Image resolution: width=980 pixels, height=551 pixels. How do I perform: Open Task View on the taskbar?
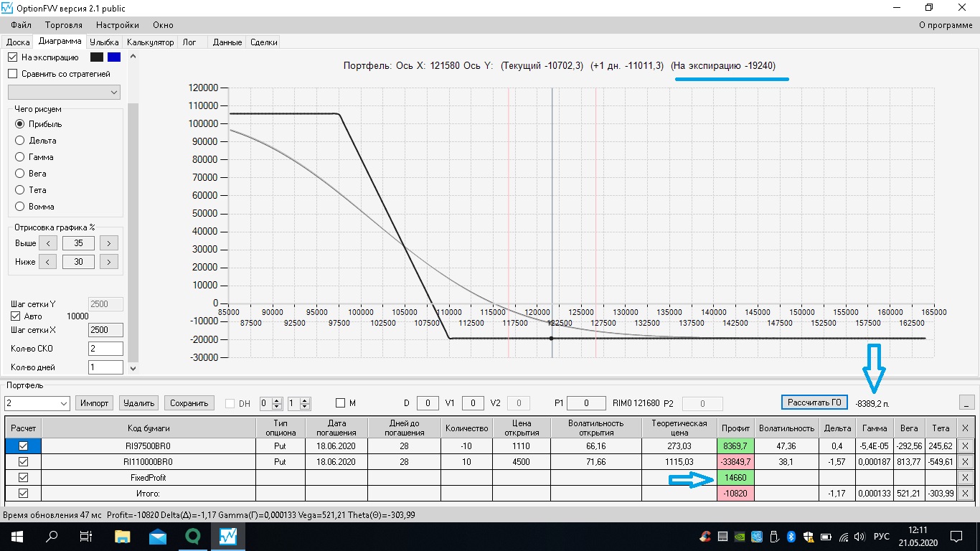[86, 536]
